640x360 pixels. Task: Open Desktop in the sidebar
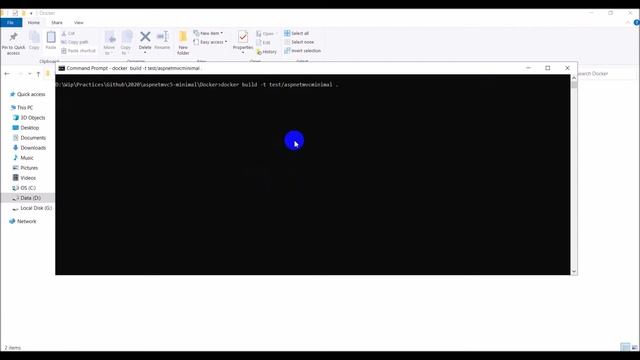pos(26,128)
